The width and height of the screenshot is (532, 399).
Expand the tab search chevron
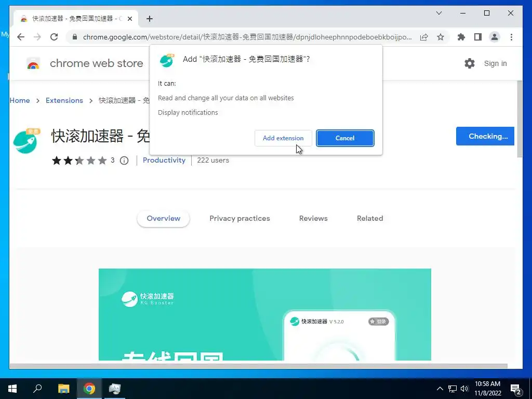pyautogui.click(x=438, y=13)
